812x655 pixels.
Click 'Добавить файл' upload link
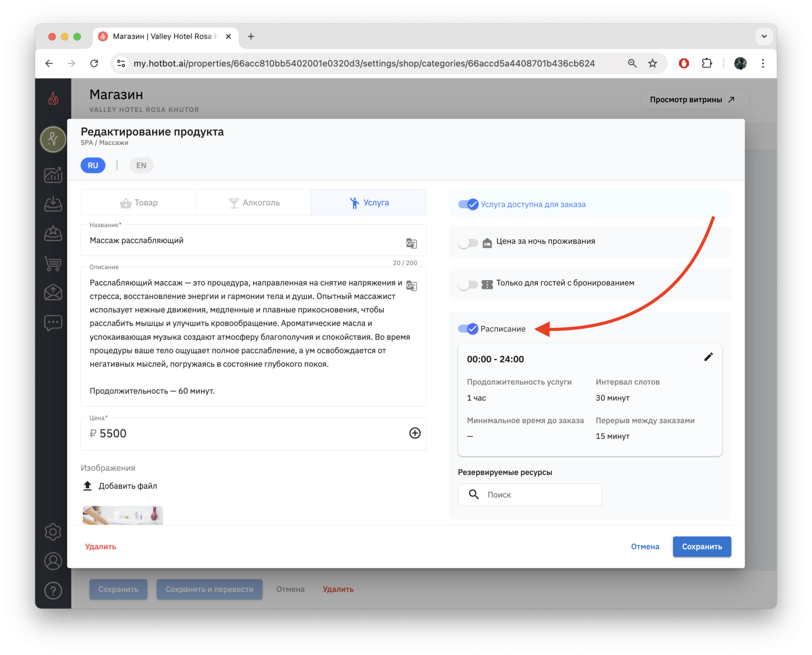pyautogui.click(x=121, y=486)
